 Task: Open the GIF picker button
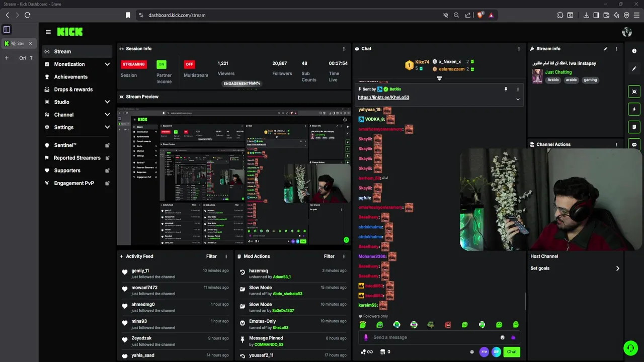496,352
